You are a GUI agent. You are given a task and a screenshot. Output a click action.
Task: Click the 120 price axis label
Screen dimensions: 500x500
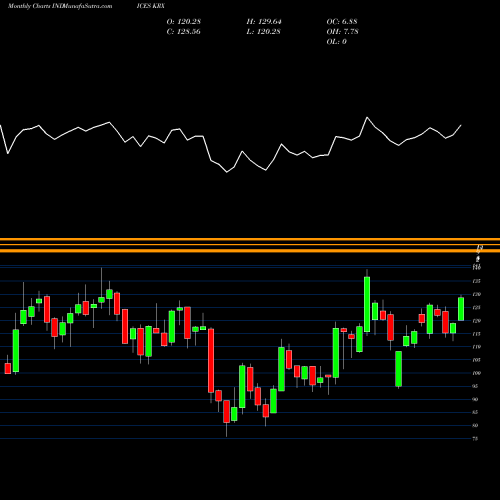click(477, 321)
